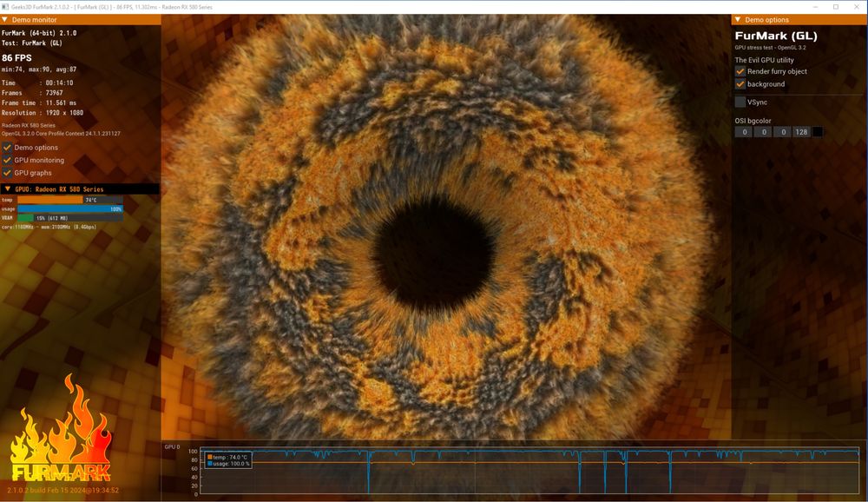Viewport: 868px width, 502px height.
Task: Click the first OSI bgcolor value field
Action: click(744, 132)
